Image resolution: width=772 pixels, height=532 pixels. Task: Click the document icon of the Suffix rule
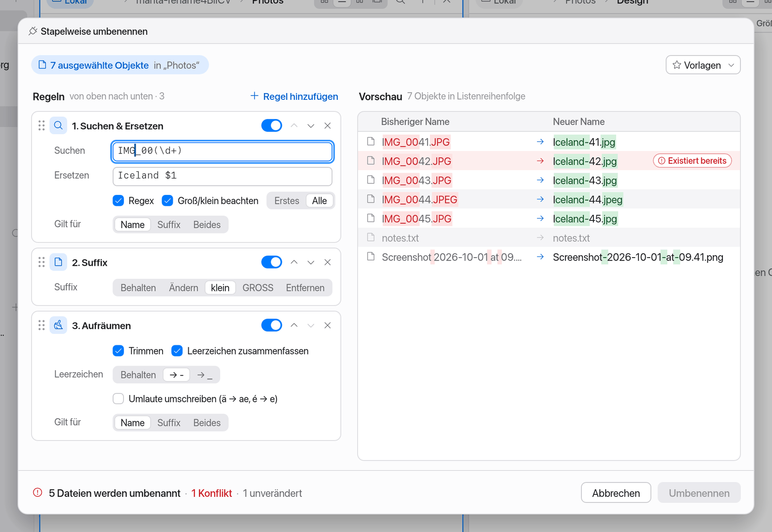coord(58,262)
